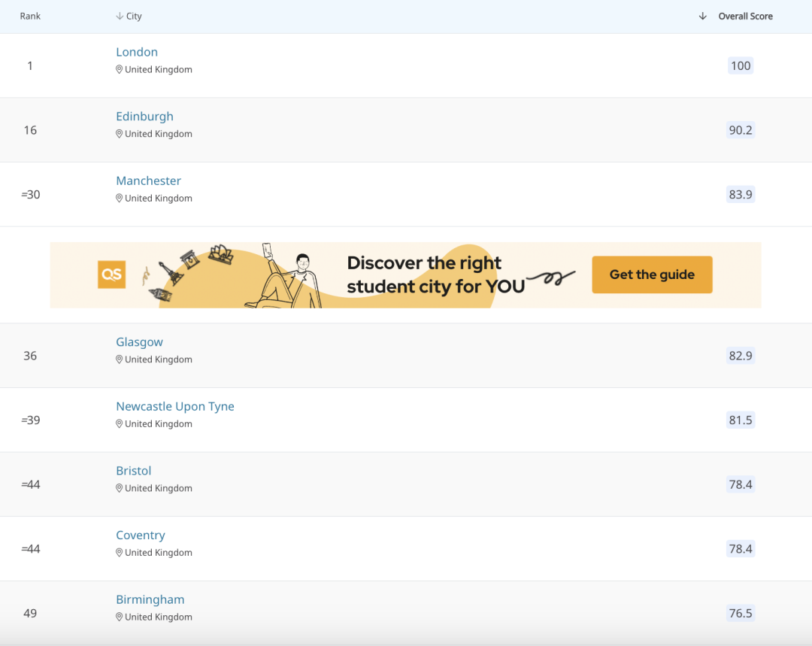
Task: Open the Manchester city link
Action: [x=149, y=180]
